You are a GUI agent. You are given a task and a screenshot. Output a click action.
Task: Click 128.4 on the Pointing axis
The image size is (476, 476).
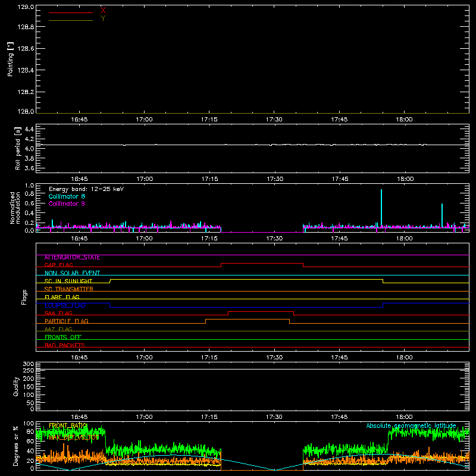coord(26,70)
